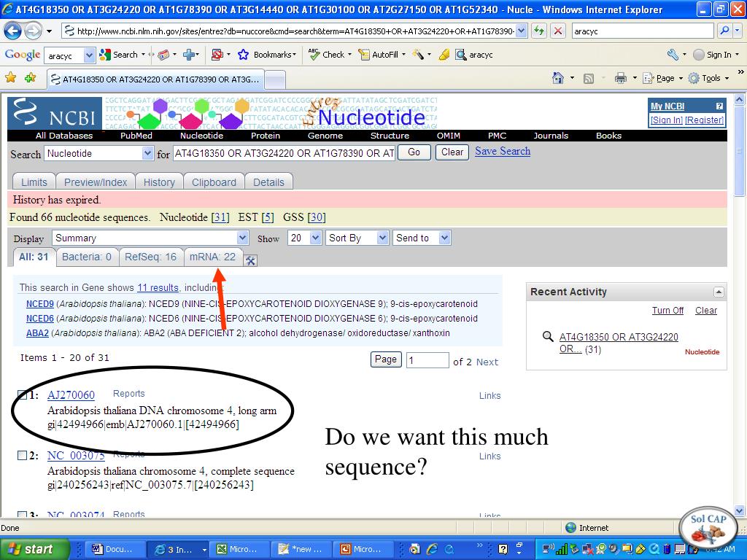Refresh the page with the green arrows icon
The width and height of the screenshot is (747, 560).
pos(539,31)
